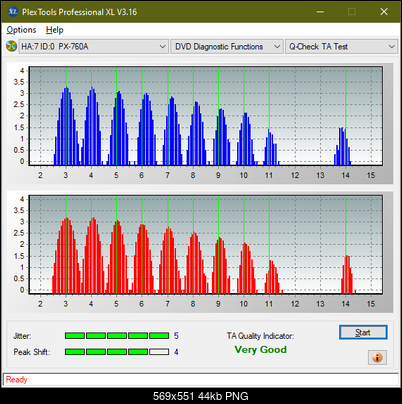Click the Very Good quality result text
The image size is (402, 404).
point(260,350)
